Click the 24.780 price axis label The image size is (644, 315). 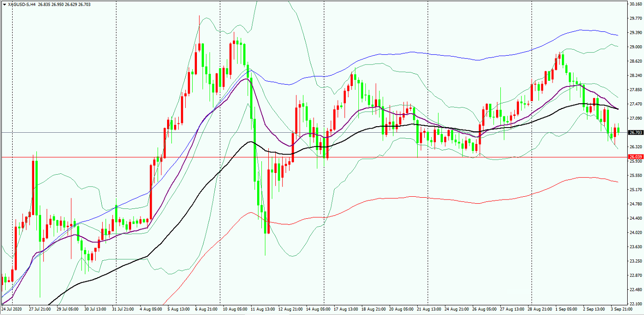(635, 204)
